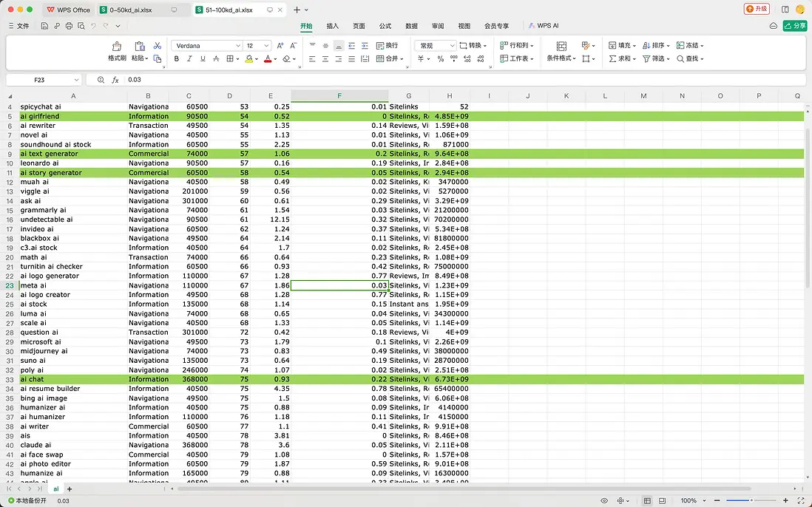812x507 pixels.
Task: Open the Formulas (公式) ribbon tab
Action: coord(385,26)
